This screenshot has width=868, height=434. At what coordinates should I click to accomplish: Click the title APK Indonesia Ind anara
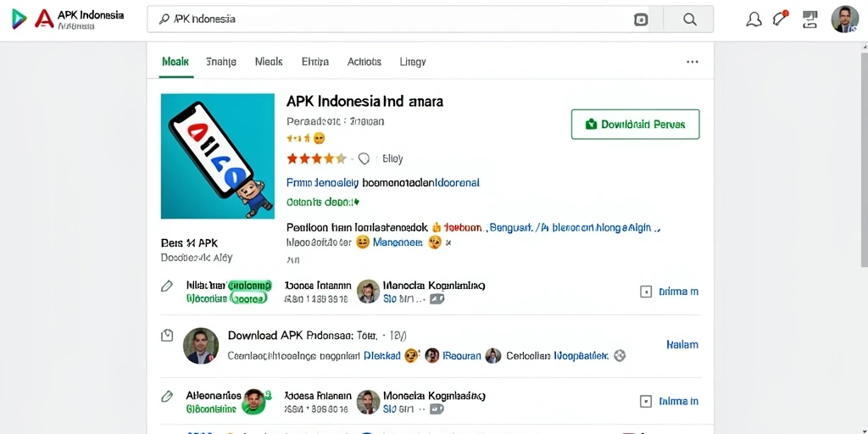point(364,102)
